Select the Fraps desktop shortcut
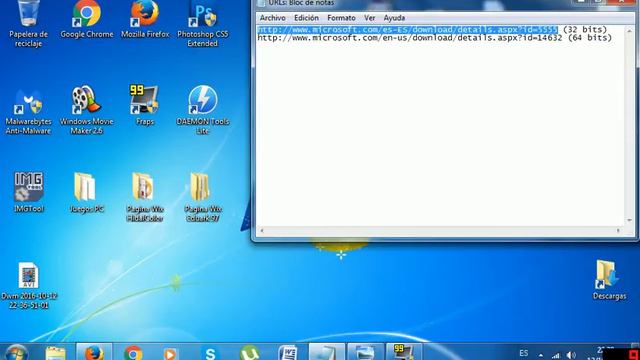This screenshot has width=640, height=360. pos(144,105)
